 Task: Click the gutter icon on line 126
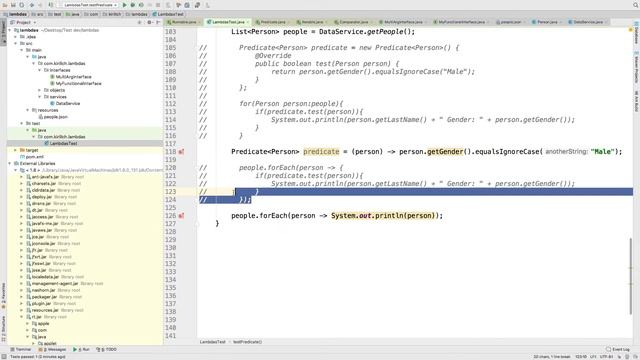coord(181,216)
